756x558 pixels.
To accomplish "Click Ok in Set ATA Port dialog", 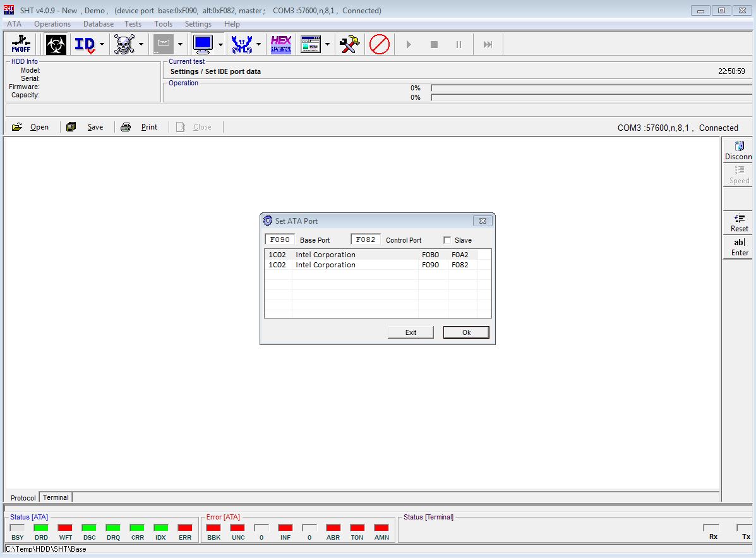I will point(466,332).
